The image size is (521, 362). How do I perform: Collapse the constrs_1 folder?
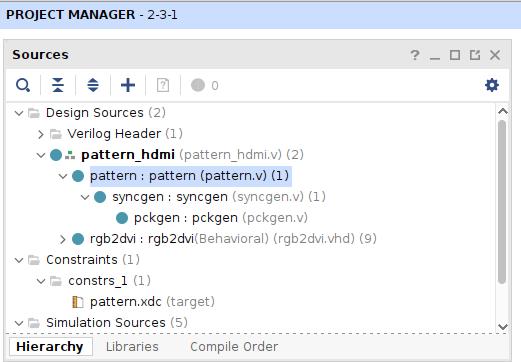coord(41,281)
